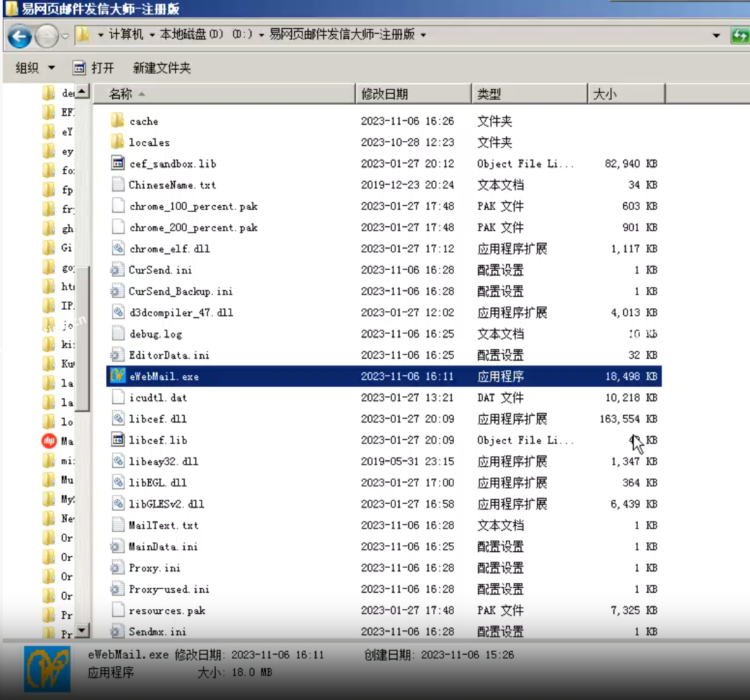Select d3dcompiler_47.dll file icon
Viewport: 750px width, 700px height.
[118, 312]
